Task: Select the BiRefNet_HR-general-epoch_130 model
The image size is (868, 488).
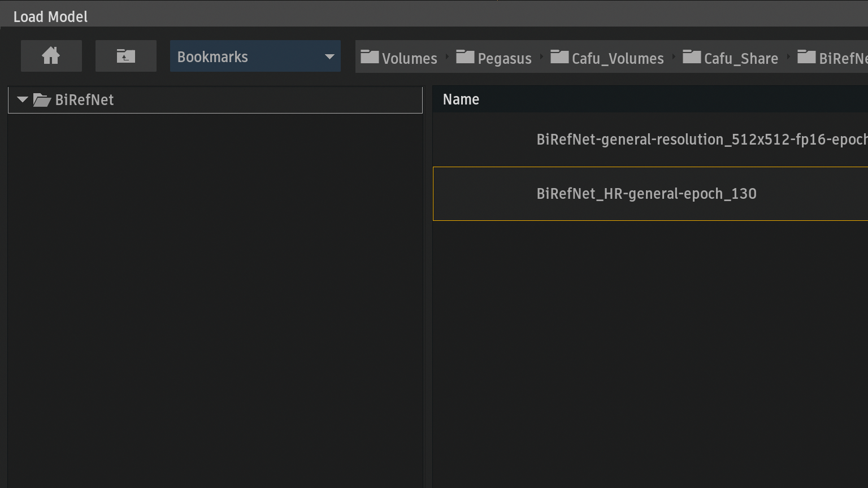Action: point(646,194)
